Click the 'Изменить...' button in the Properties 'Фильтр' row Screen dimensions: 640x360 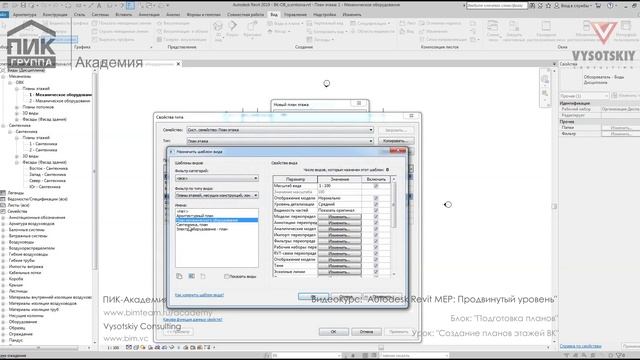coord(621,134)
